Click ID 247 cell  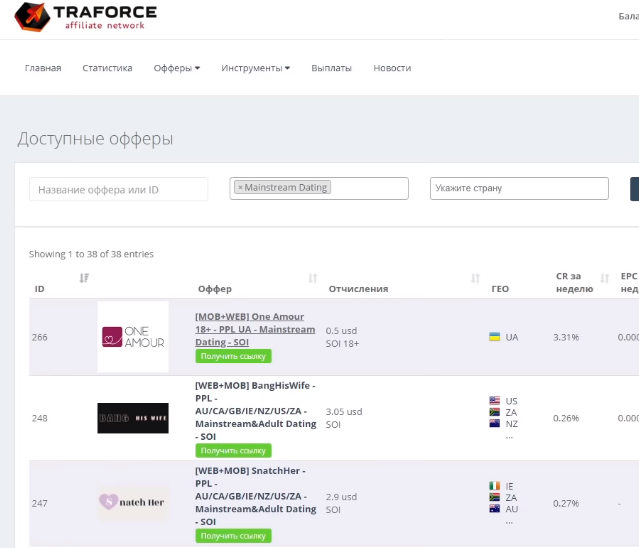pos(40,503)
